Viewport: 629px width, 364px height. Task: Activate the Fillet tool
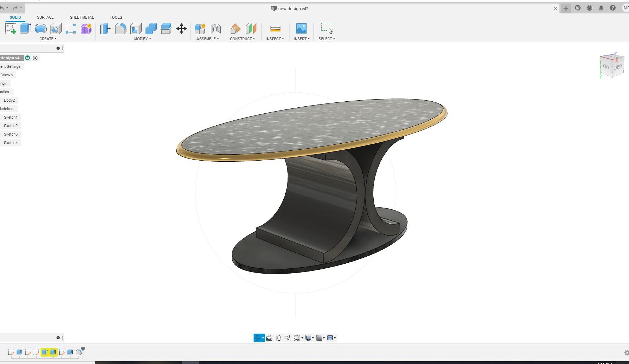click(121, 29)
